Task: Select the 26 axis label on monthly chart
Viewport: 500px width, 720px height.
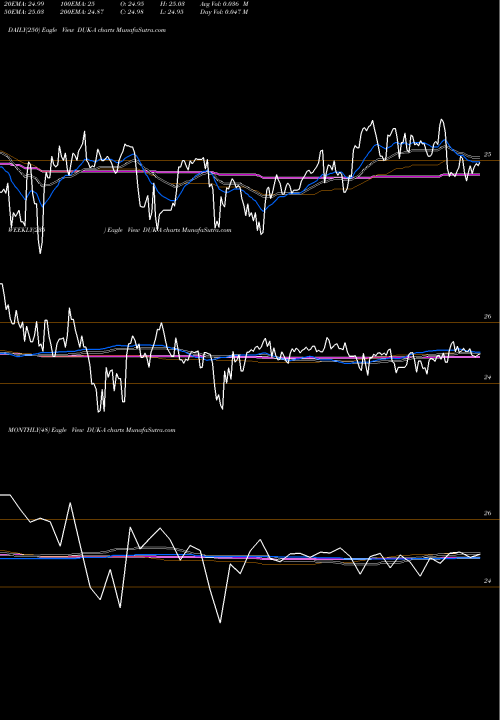Action: [x=488, y=513]
